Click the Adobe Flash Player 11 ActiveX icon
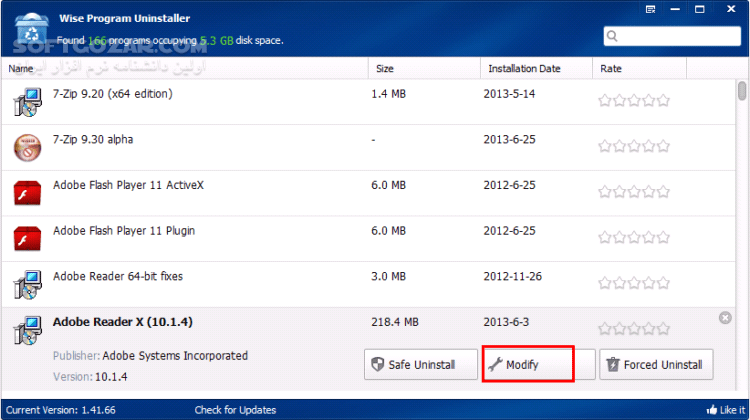The image size is (750, 420). 27,193
